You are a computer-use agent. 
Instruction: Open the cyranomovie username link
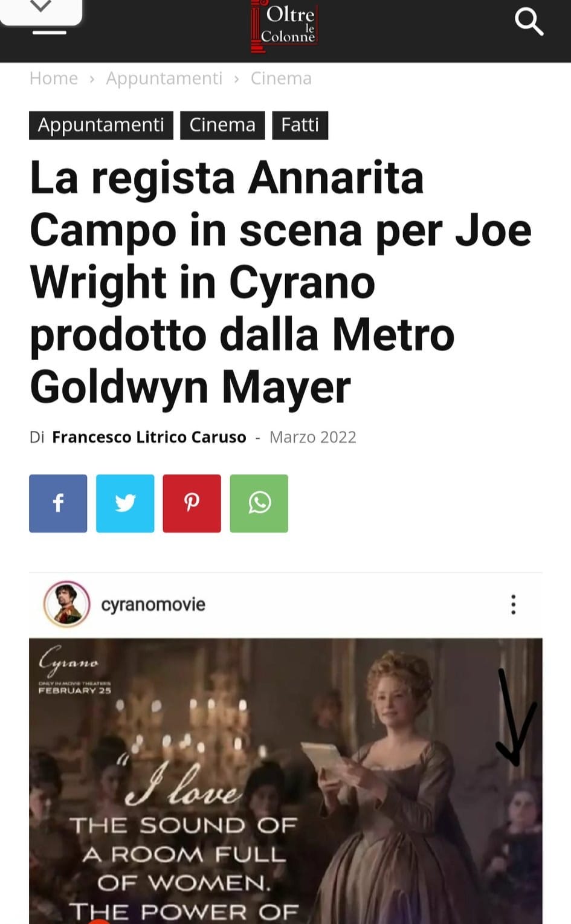pos(153,604)
